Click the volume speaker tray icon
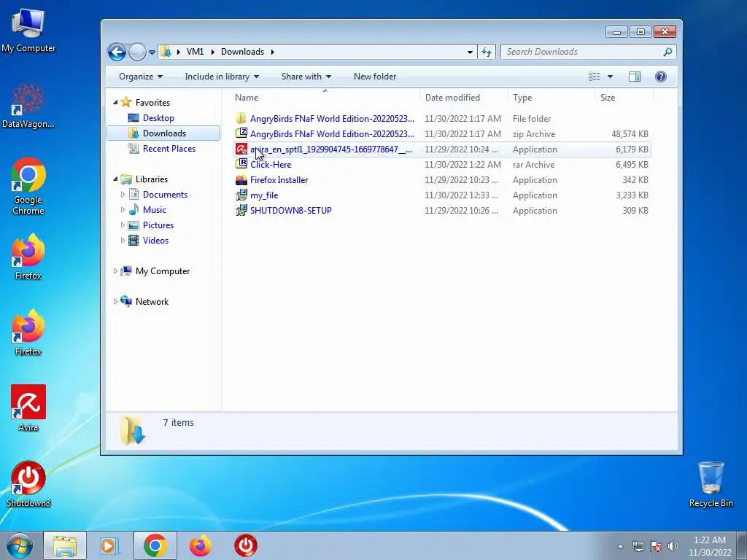This screenshot has width=747, height=560. point(673,546)
